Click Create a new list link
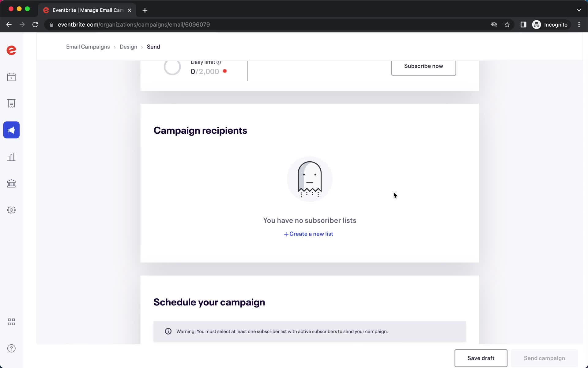 tap(309, 234)
